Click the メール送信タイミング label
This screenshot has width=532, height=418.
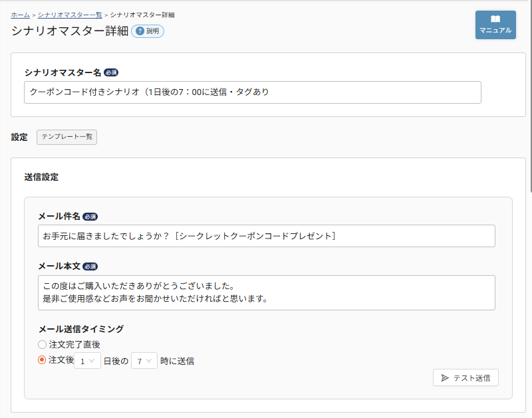point(80,328)
